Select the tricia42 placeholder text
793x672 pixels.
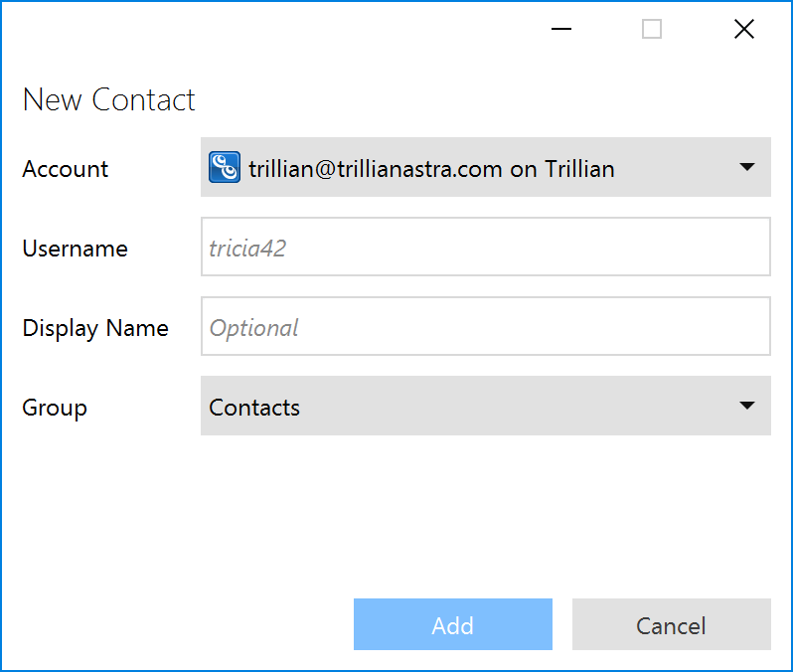(x=247, y=249)
